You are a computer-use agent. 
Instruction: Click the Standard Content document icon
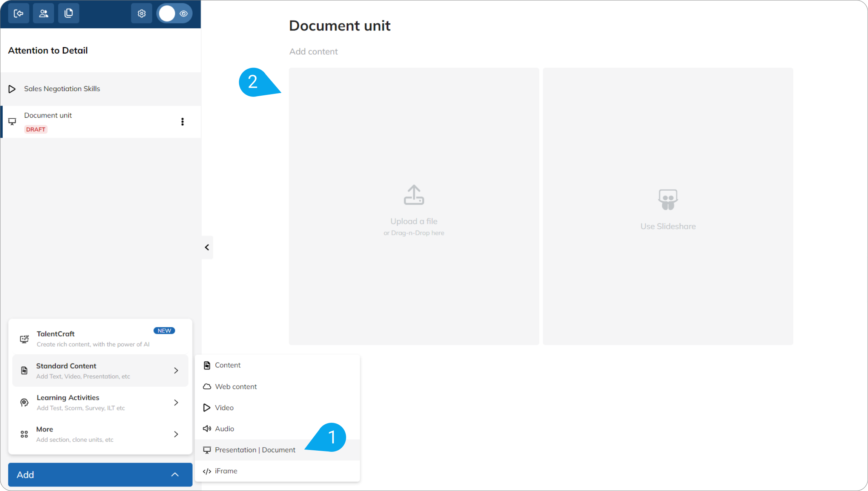tap(24, 370)
